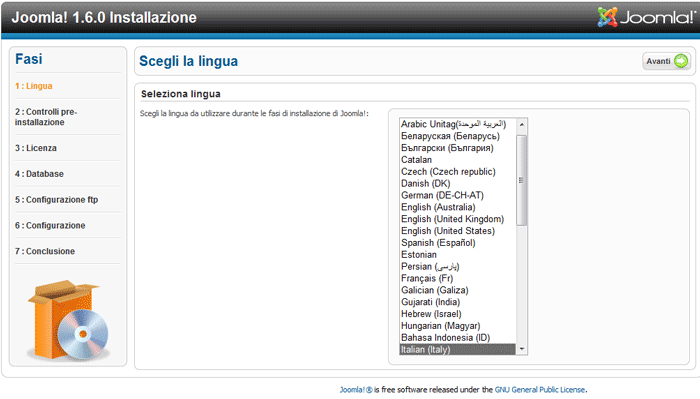Choose Danish (DK) language
This screenshot has width=700, height=399.
pyautogui.click(x=458, y=183)
